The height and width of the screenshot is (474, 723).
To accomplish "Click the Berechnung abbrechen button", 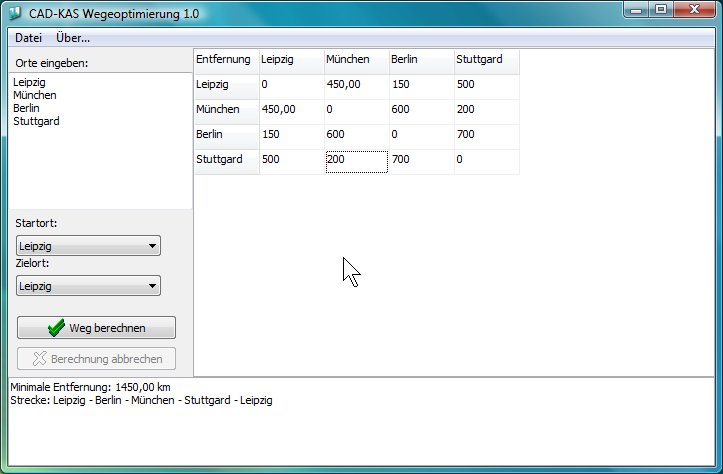I will (96, 358).
